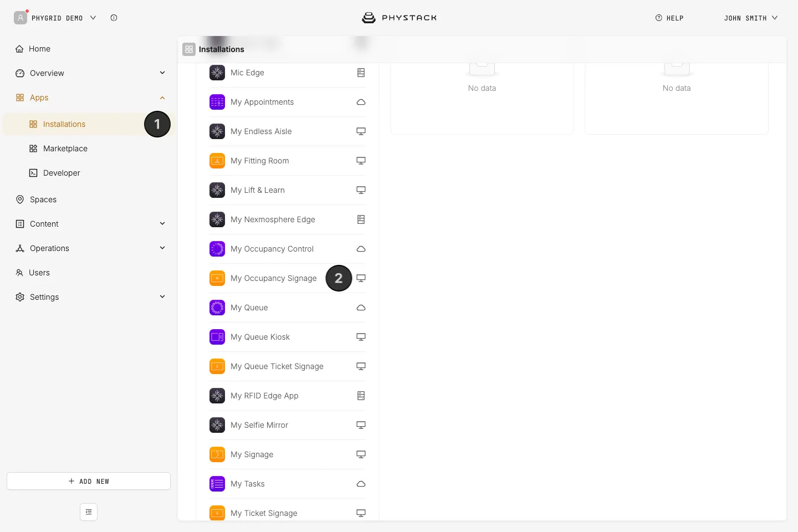Click the collapse sidebar menu icon
798x532 pixels.
pyautogui.click(x=89, y=512)
